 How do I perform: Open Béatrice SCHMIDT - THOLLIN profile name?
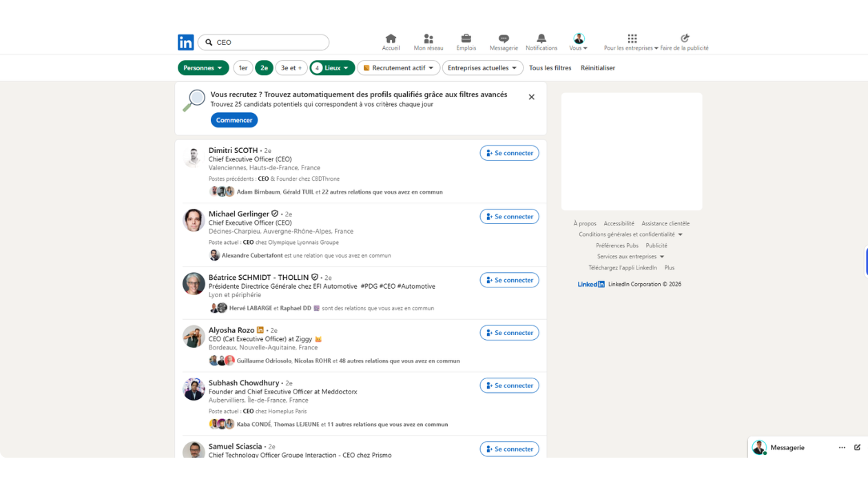[x=259, y=277]
